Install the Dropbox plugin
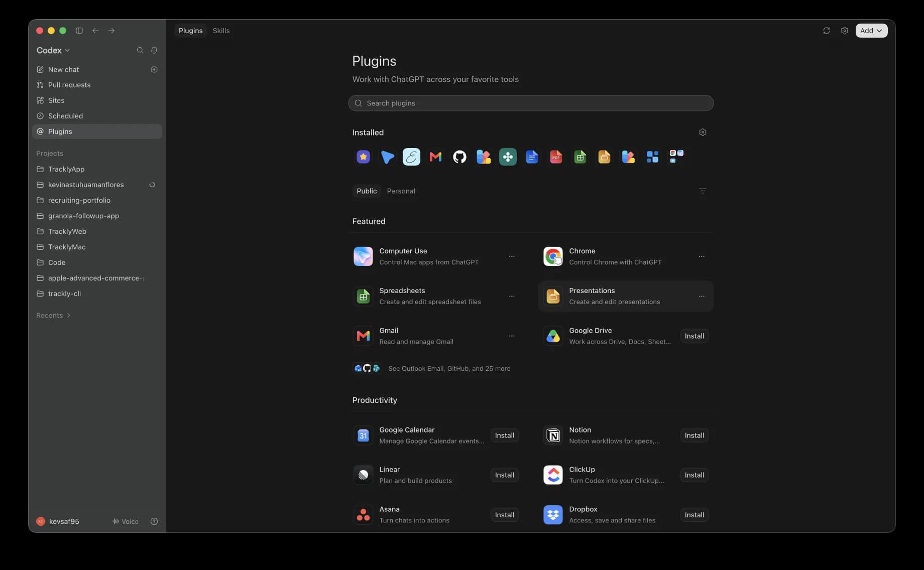Image resolution: width=924 pixels, height=570 pixels. pyautogui.click(x=695, y=515)
